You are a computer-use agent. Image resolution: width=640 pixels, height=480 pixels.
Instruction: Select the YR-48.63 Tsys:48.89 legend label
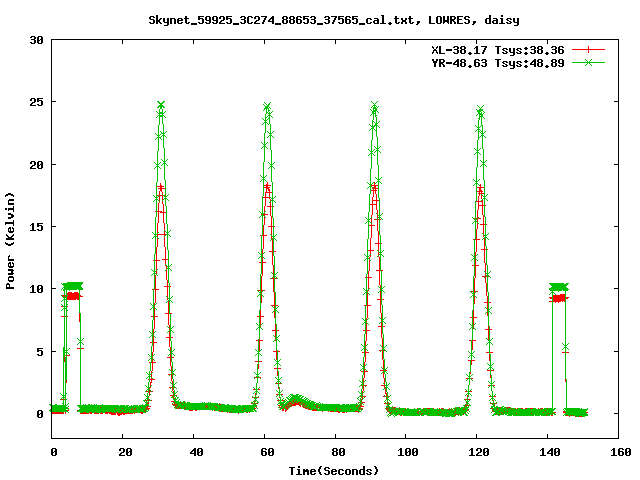(497, 62)
